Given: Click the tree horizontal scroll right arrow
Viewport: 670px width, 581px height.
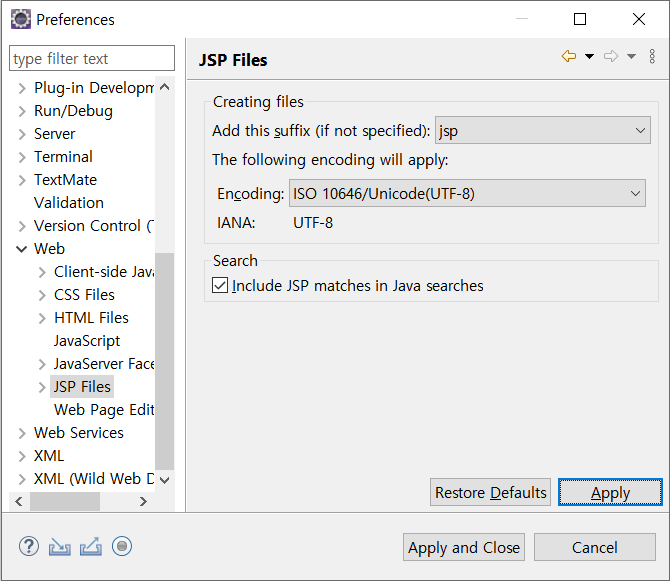Looking at the screenshot, I should [143, 501].
